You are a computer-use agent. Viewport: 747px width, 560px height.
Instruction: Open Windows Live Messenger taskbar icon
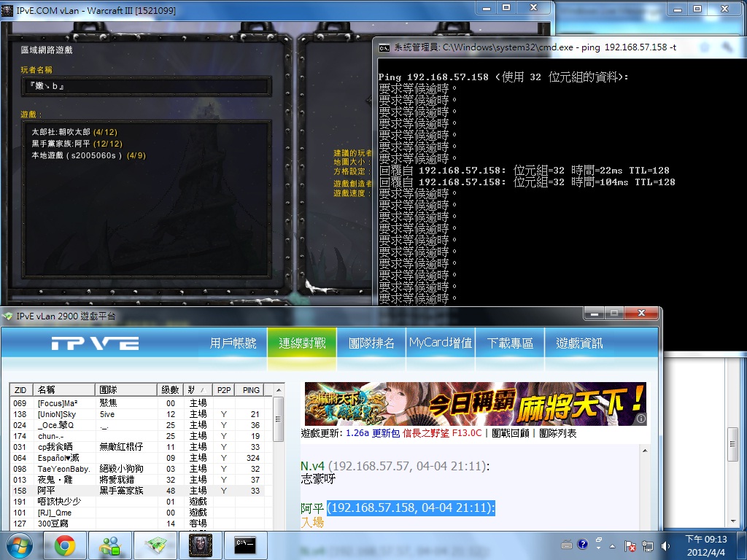pyautogui.click(x=110, y=545)
